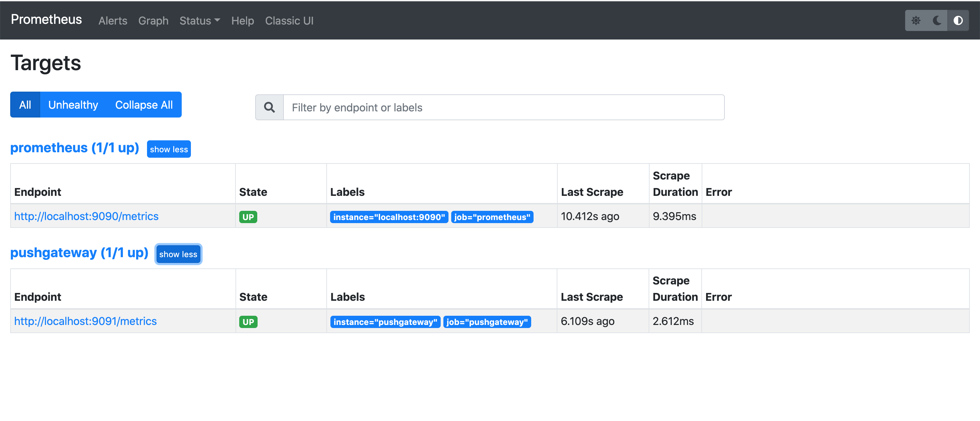980x421 pixels.
Task: Focus the Filter by endpoint or labels field
Action: tap(504, 107)
